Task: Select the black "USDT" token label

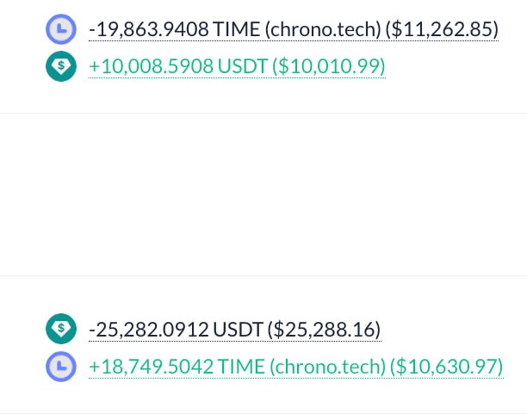Action: (238, 330)
